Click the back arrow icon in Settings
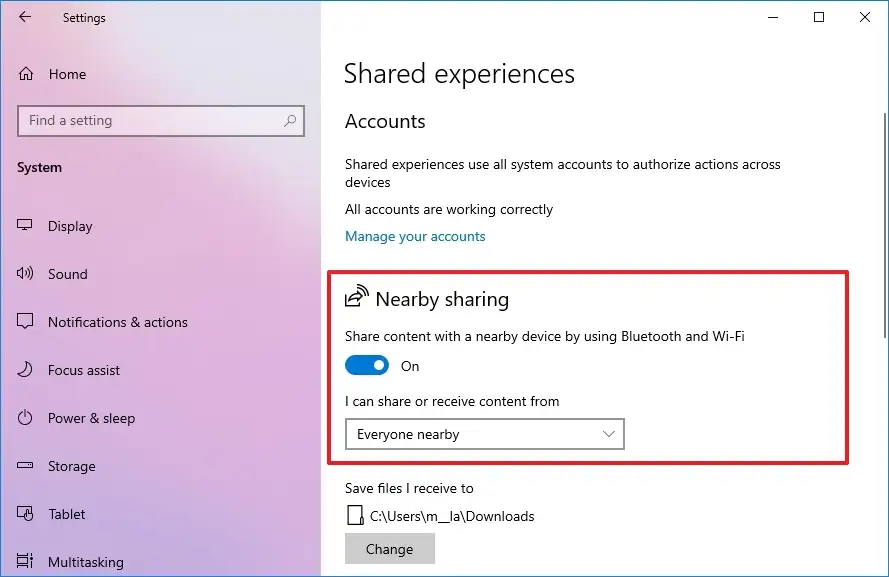The height and width of the screenshot is (577, 889). (25, 17)
